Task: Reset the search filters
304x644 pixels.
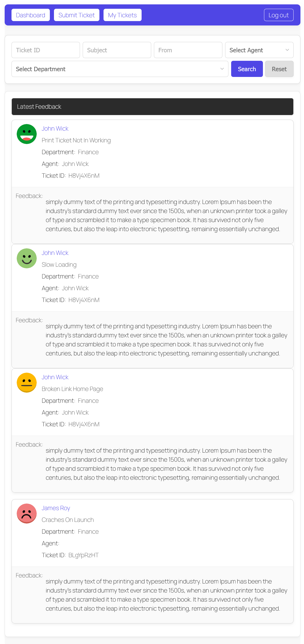Action: click(279, 69)
